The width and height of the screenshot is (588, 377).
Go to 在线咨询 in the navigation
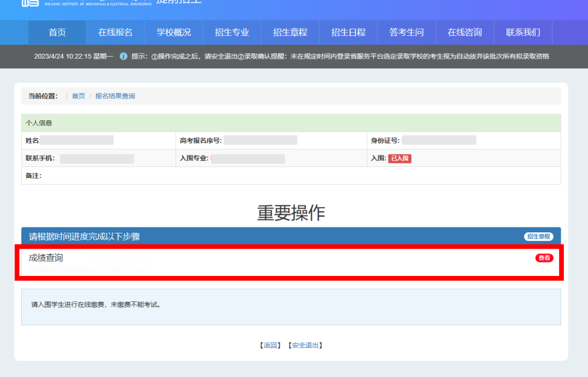click(465, 33)
